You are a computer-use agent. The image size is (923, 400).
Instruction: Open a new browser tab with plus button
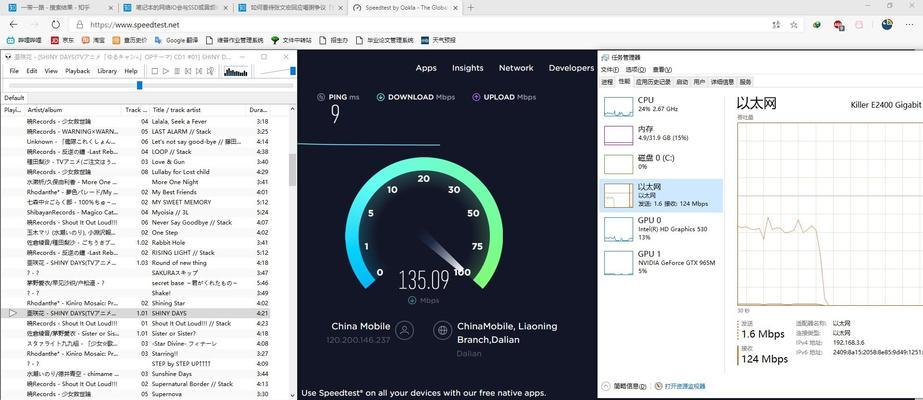[x=470, y=8]
